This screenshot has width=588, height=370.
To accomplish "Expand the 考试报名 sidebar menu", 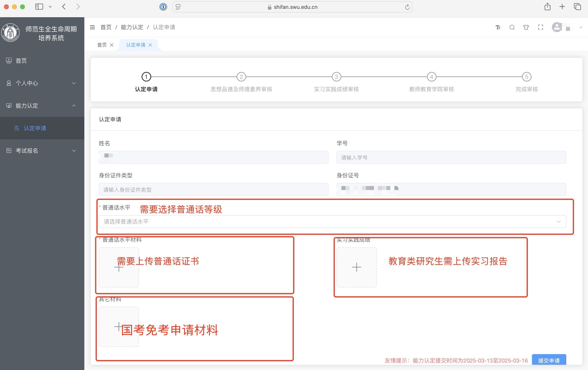I will [74, 150].
